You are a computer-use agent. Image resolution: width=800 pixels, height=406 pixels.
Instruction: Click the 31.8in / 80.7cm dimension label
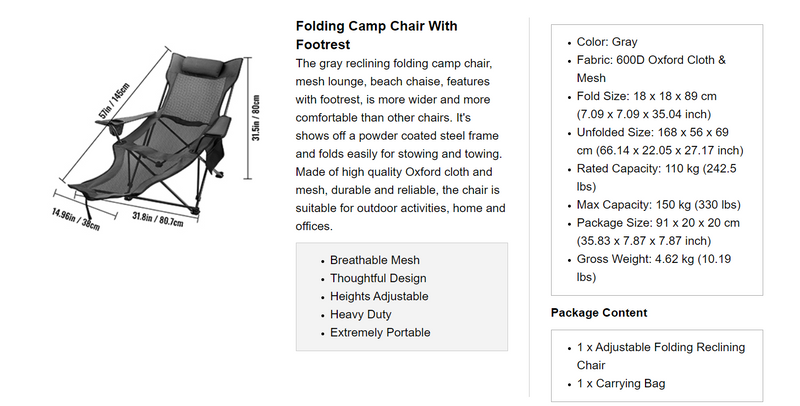tap(157, 221)
